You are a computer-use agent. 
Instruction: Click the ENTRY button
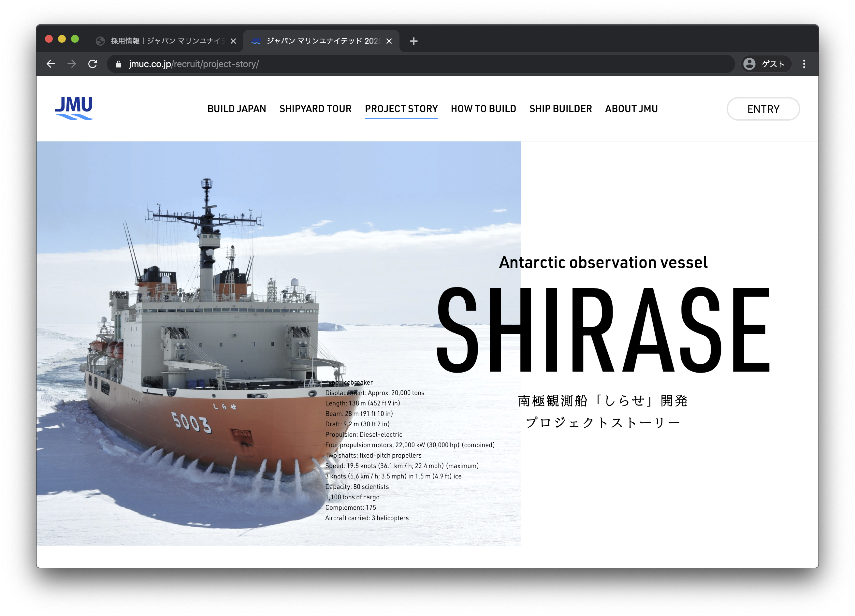(763, 109)
